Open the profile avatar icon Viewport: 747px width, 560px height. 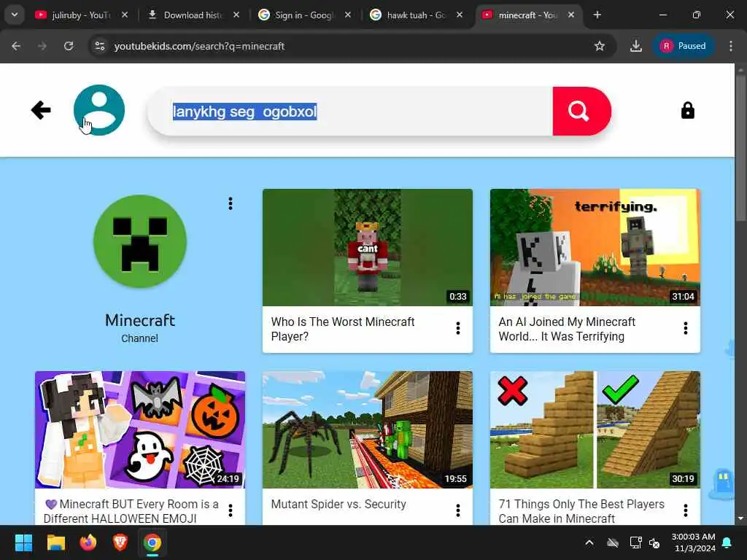[x=99, y=110]
